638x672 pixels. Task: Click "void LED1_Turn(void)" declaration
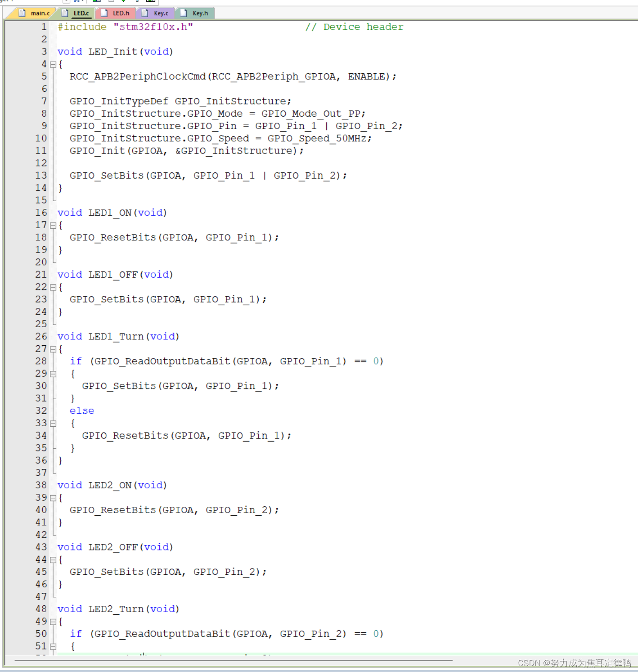pos(119,337)
